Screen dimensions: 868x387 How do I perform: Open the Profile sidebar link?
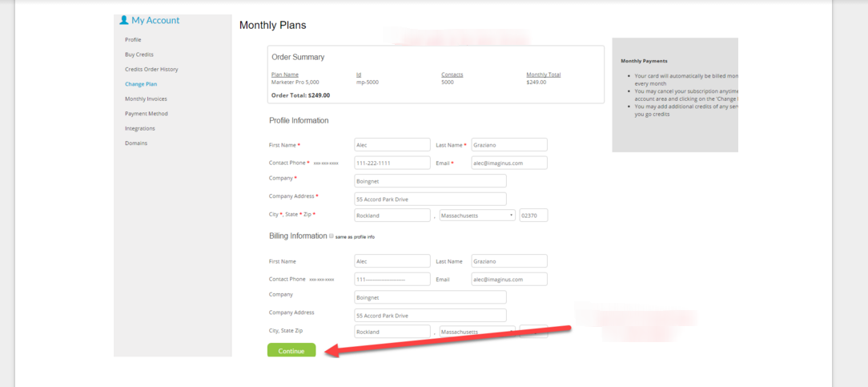(x=133, y=40)
